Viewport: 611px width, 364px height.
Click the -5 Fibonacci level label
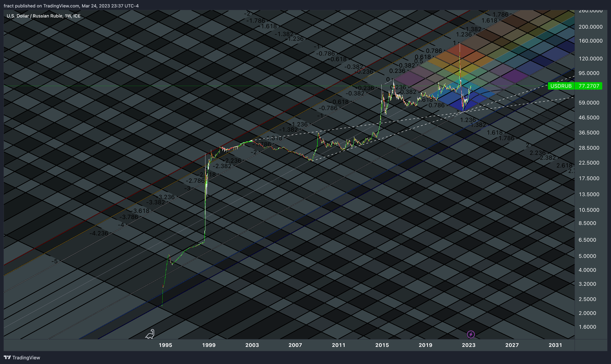click(x=55, y=261)
